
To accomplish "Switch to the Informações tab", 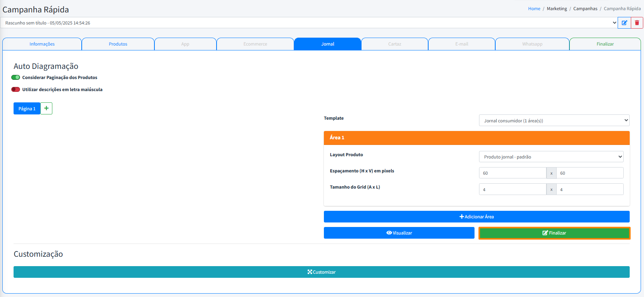I will click(x=42, y=44).
